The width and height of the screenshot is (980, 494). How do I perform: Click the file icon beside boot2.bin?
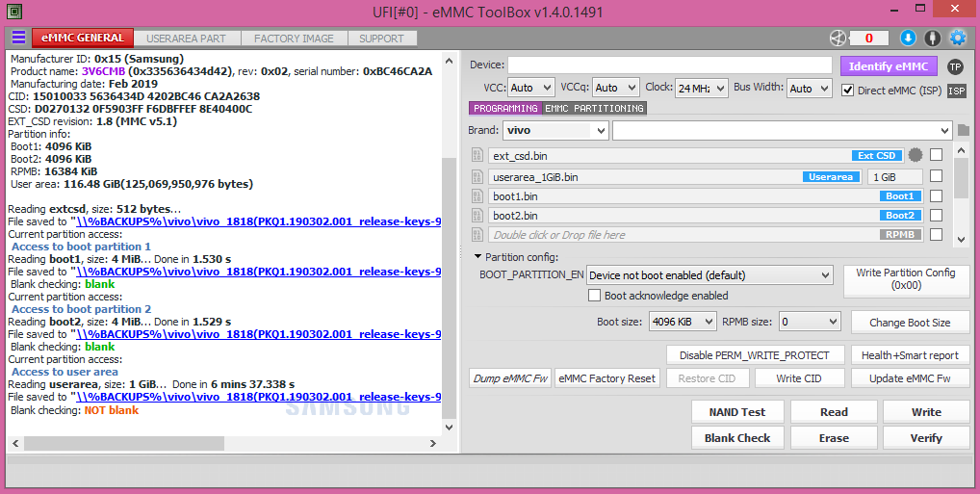(x=477, y=216)
